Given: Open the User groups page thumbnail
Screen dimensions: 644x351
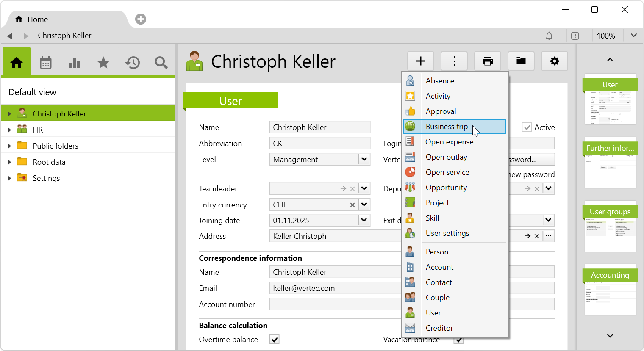Looking at the screenshot, I should [610, 227].
